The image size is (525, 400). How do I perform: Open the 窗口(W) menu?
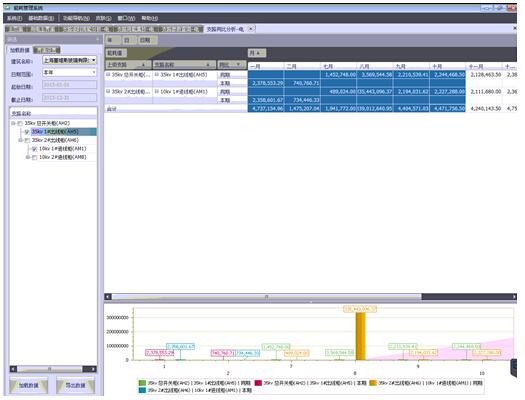pos(126,18)
